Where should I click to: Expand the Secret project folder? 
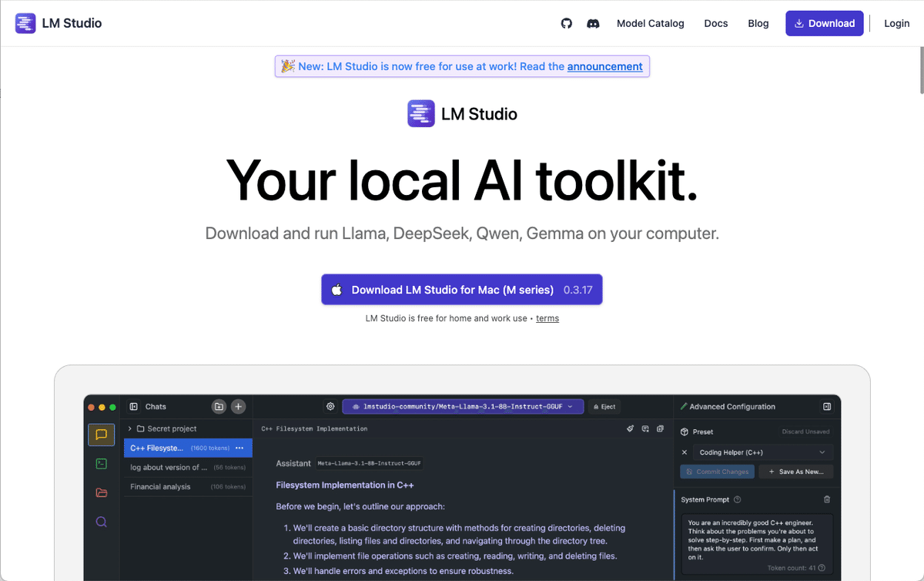pyautogui.click(x=129, y=428)
